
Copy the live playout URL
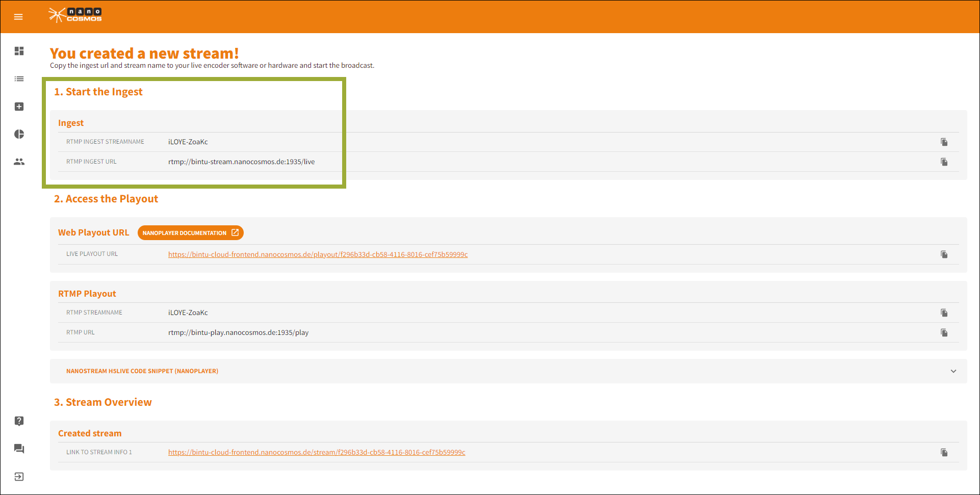click(x=944, y=254)
